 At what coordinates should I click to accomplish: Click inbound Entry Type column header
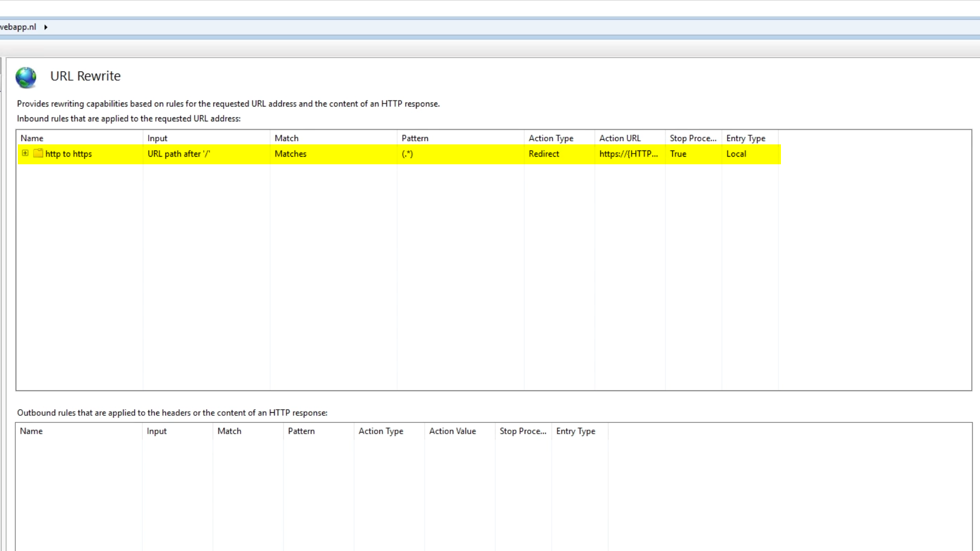point(745,138)
